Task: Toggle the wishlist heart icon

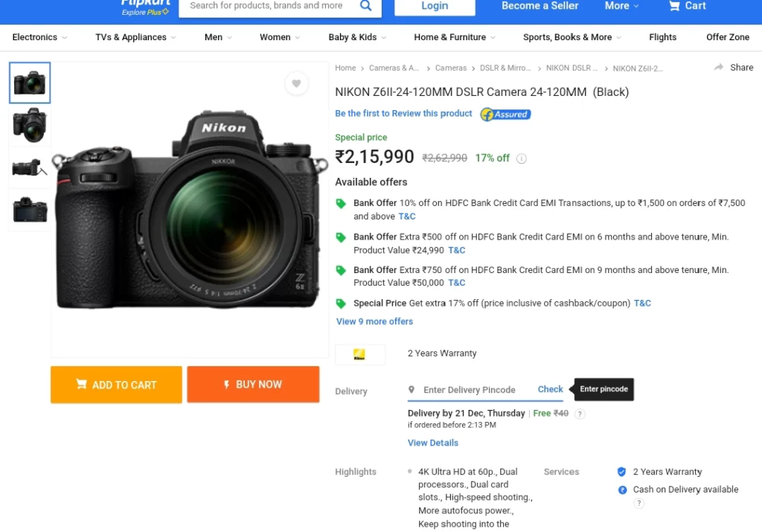Action: (296, 83)
